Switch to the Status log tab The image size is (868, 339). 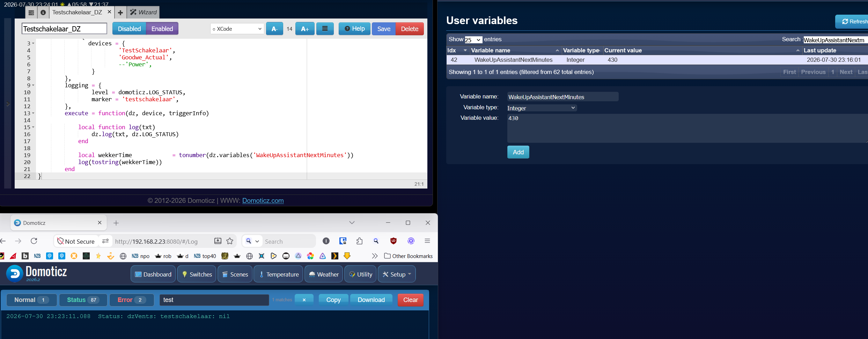pyautogui.click(x=83, y=300)
